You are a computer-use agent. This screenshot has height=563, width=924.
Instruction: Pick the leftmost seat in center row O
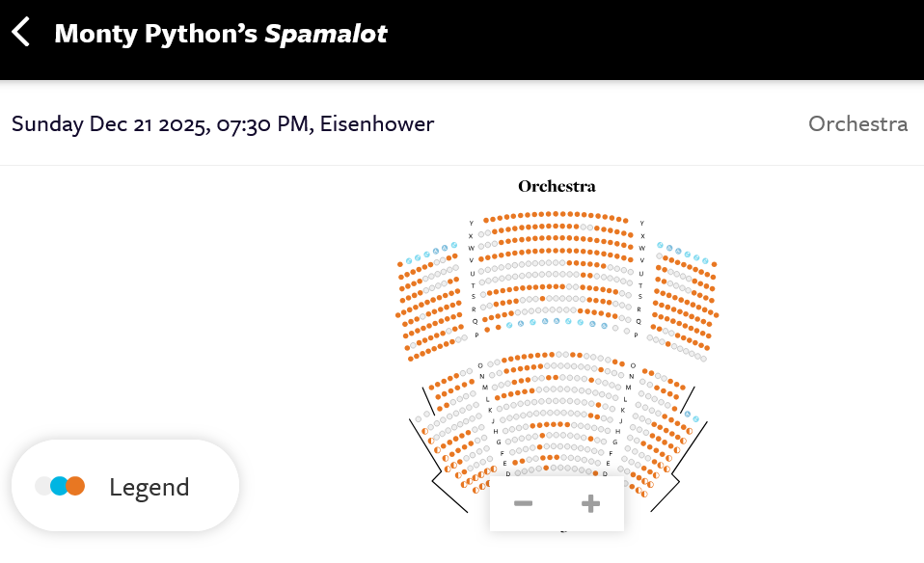(x=490, y=364)
